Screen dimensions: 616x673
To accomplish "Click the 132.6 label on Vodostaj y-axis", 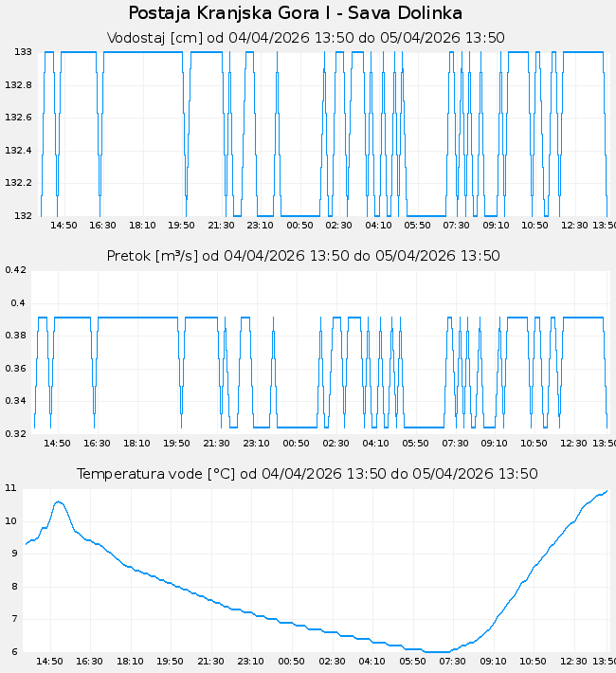I will (18, 118).
